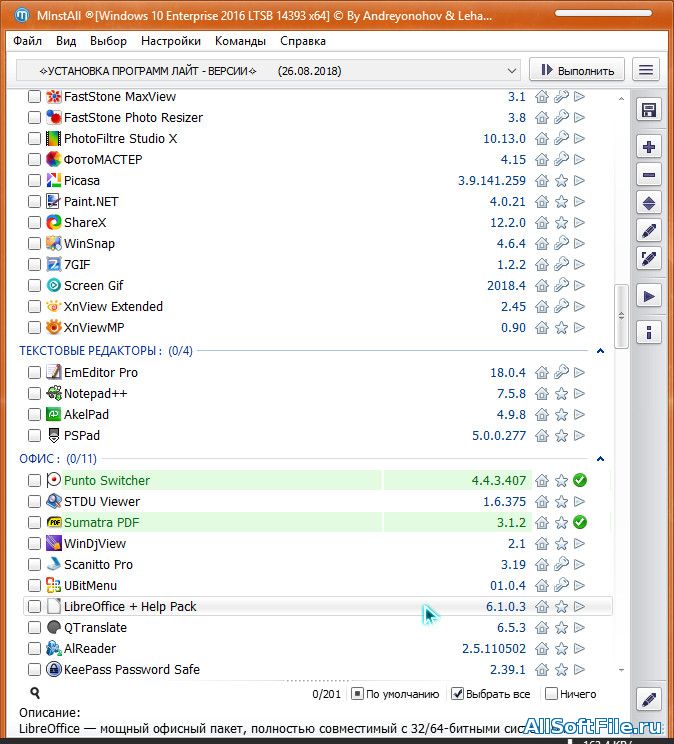Click star icon in the Paint.NET row
674x744 pixels.
point(561,202)
